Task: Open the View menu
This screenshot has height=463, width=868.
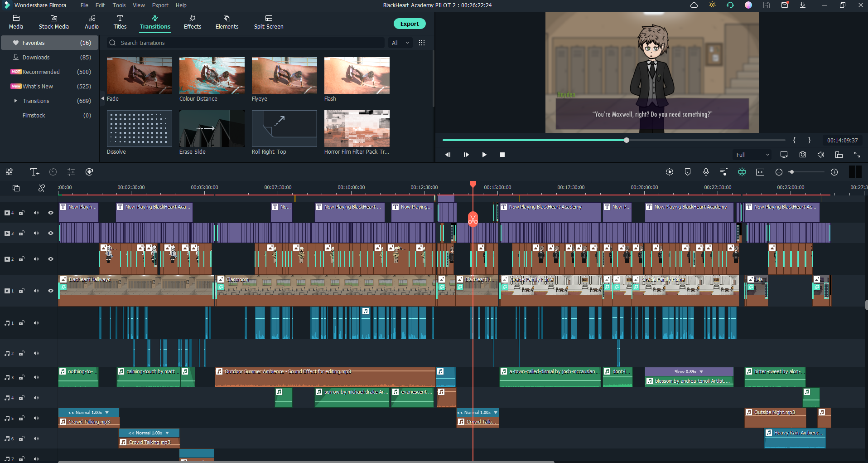Action: pyautogui.click(x=139, y=5)
